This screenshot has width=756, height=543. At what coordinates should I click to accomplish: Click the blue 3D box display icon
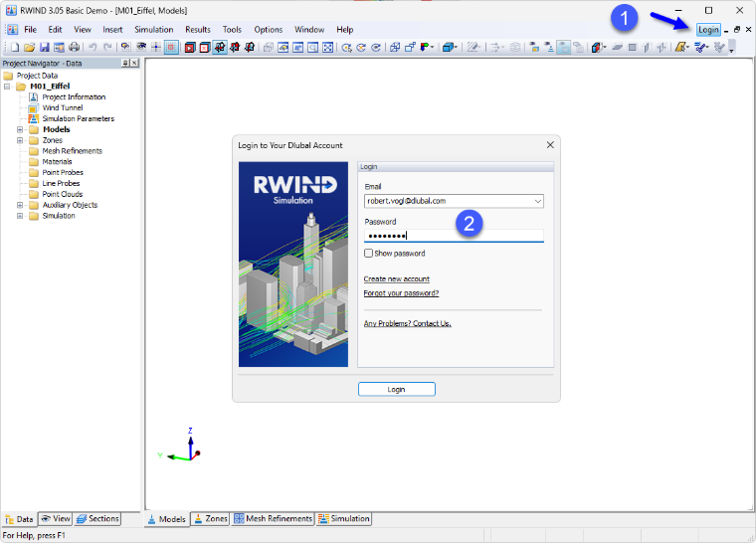point(449,48)
